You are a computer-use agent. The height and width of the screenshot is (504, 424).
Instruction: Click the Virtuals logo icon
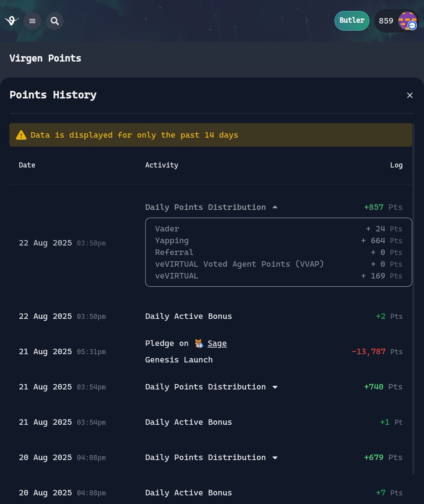click(11, 21)
